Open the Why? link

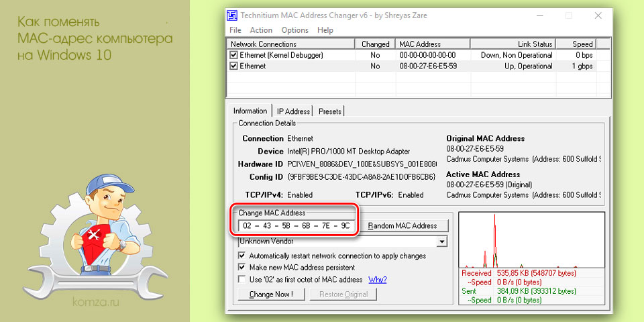[378, 280]
